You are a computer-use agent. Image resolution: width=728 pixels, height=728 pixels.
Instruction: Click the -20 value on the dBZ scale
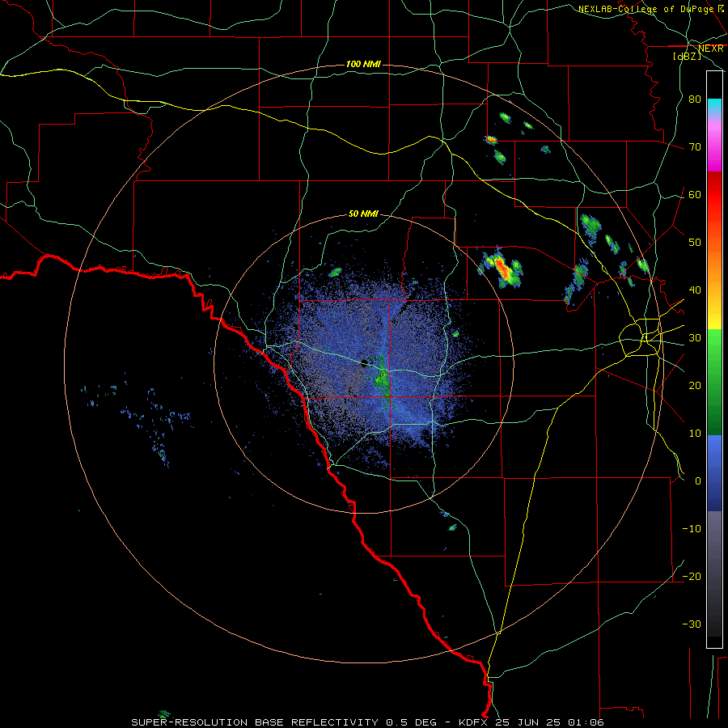[692, 576]
